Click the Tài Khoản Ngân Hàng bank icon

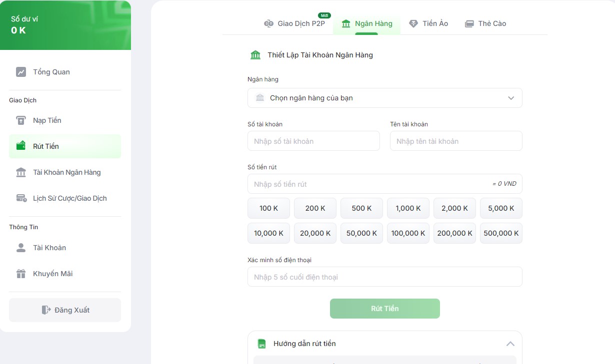click(x=21, y=172)
